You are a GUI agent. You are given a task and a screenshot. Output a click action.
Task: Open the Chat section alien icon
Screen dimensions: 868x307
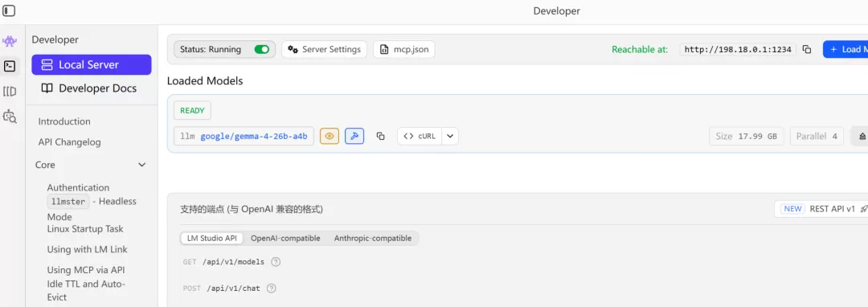click(10, 41)
